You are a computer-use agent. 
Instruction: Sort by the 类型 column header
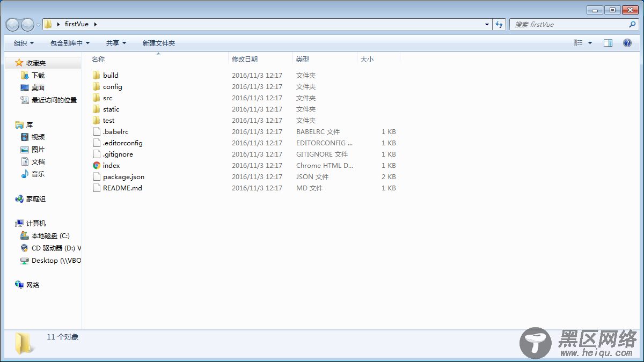(303, 60)
